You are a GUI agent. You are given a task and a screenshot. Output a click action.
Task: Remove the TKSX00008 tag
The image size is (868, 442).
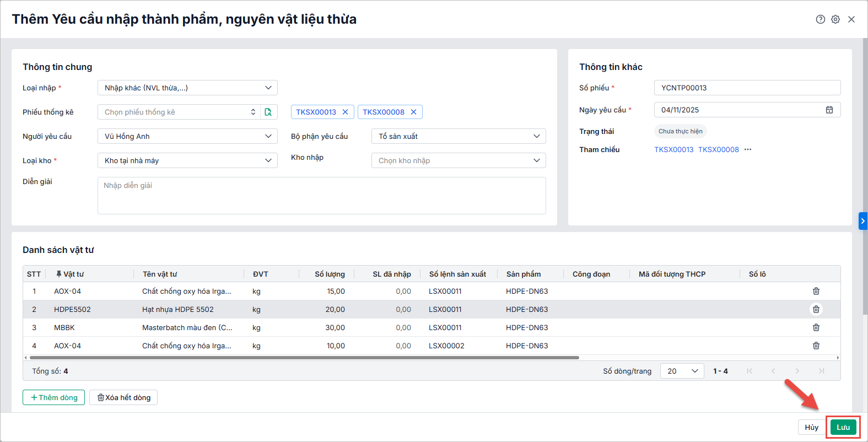point(413,112)
